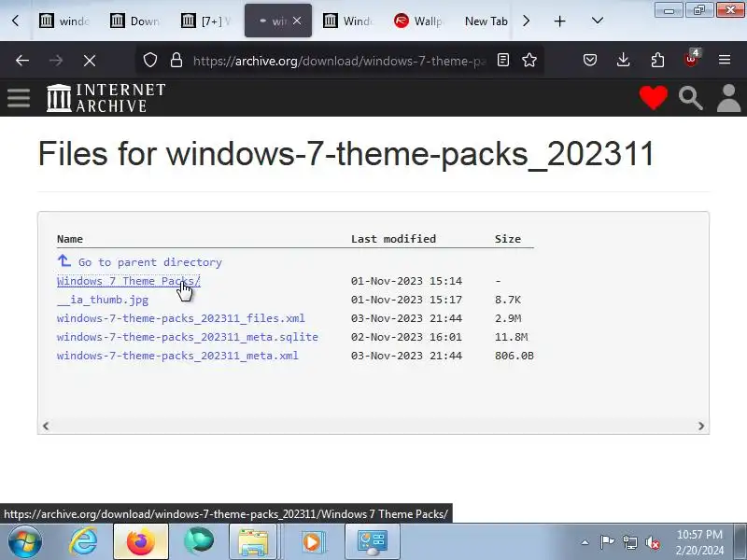Switch to the '[7+]' tab
The height and width of the screenshot is (560, 747).
[207, 21]
